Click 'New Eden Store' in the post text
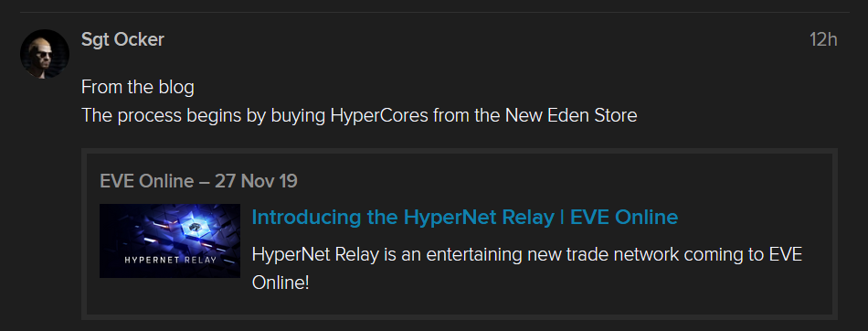The image size is (868, 331). point(570,115)
